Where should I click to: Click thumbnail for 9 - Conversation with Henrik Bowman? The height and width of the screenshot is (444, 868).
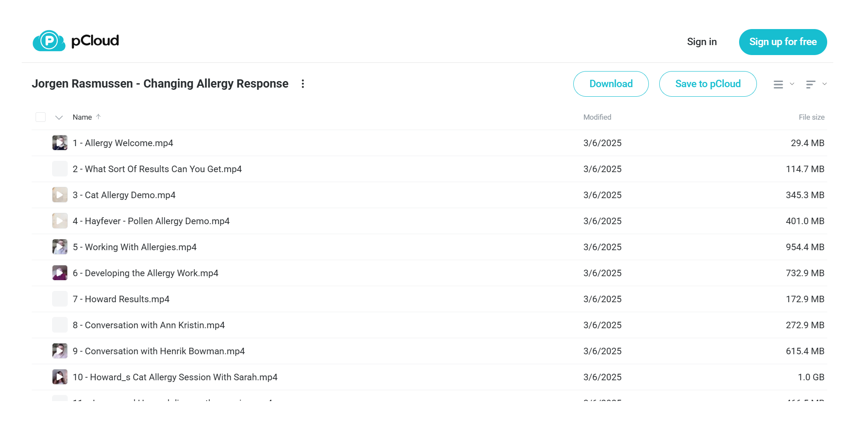click(60, 351)
